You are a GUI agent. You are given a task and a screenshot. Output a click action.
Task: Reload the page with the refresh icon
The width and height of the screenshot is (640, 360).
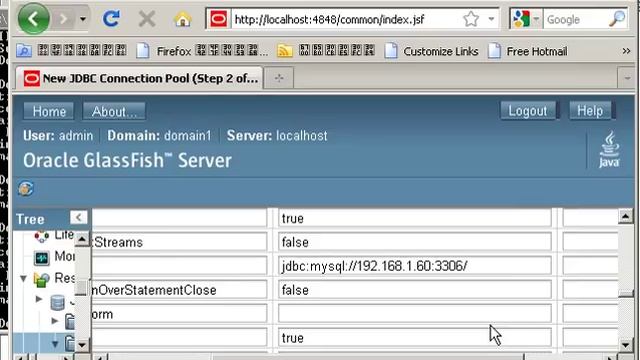(111, 18)
